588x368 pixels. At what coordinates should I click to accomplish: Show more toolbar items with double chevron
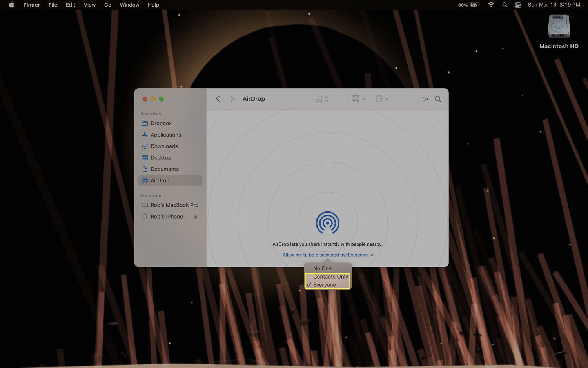[425, 99]
